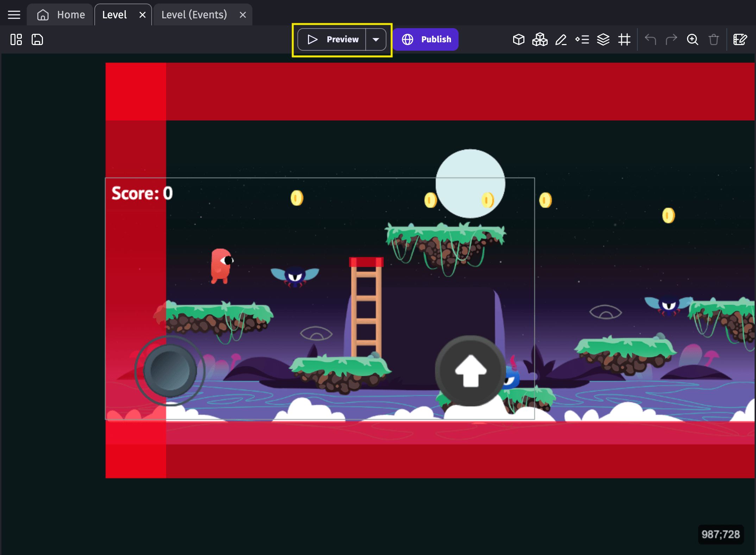This screenshot has height=555, width=756.
Task: Open the scene editor settings icon
Action: point(740,39)
